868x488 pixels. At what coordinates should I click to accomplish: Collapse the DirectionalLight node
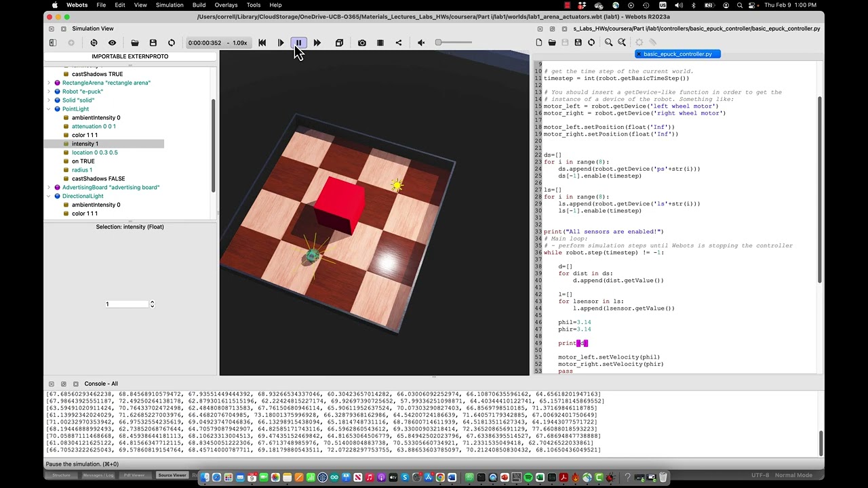[x=49, y=196]
